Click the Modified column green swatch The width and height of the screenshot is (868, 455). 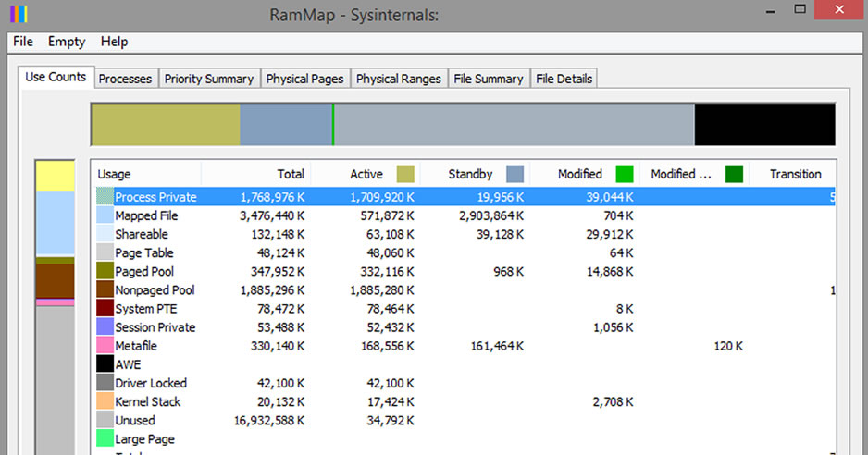point(625,174)
